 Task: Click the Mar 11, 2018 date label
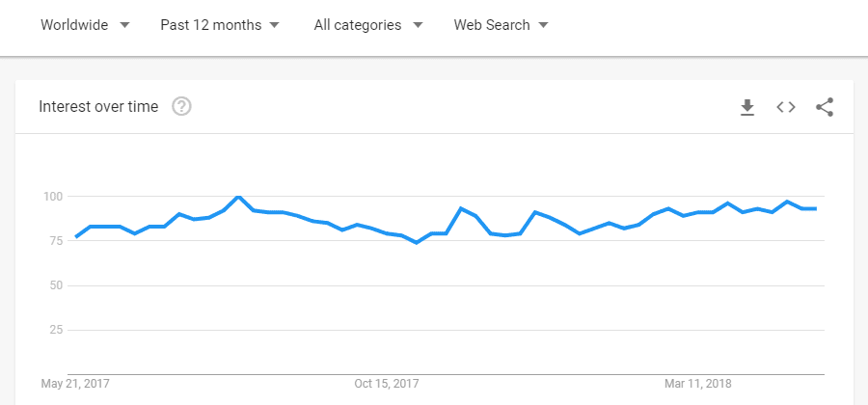pos(696,384)
